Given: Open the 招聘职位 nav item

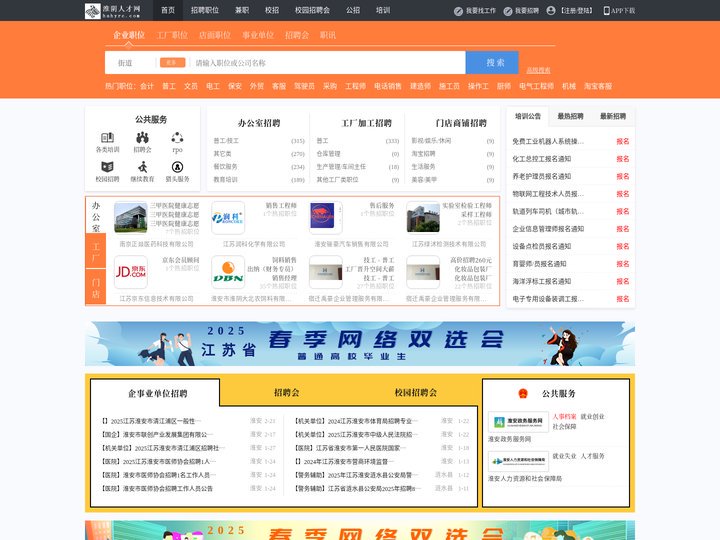Looking at the screenshot, I should (205, 10).
